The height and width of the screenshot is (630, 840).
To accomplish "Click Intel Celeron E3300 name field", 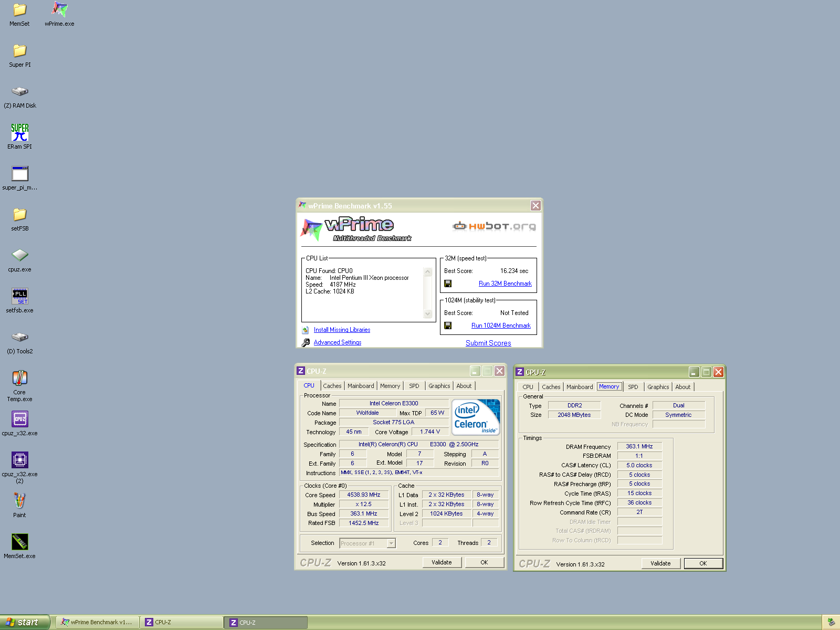I will (x=394, y=403).
